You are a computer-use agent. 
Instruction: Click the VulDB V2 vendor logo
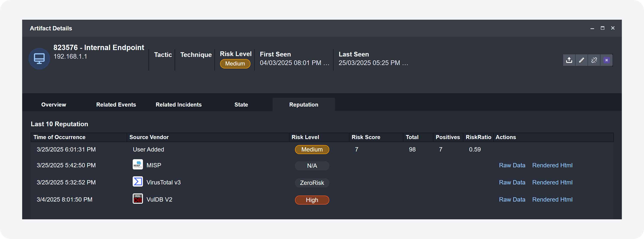pos(138,199)
